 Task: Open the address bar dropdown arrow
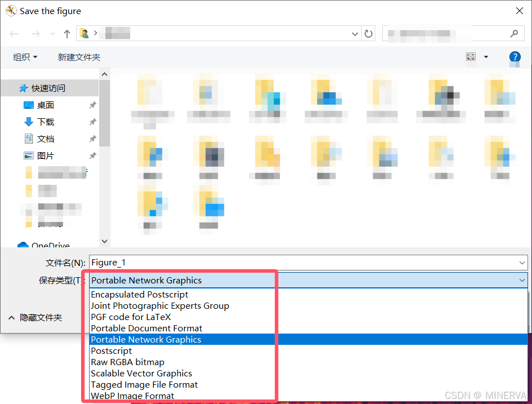(355, 33)
